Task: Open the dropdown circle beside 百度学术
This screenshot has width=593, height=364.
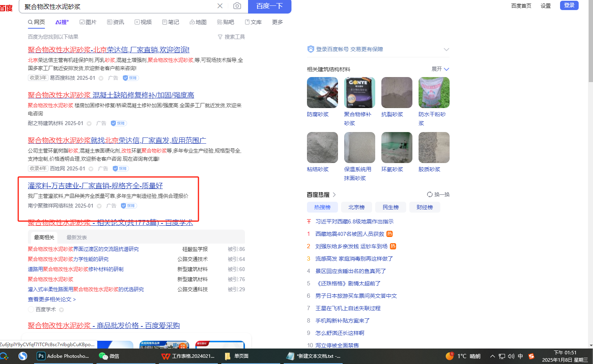Action: point(61,310)
